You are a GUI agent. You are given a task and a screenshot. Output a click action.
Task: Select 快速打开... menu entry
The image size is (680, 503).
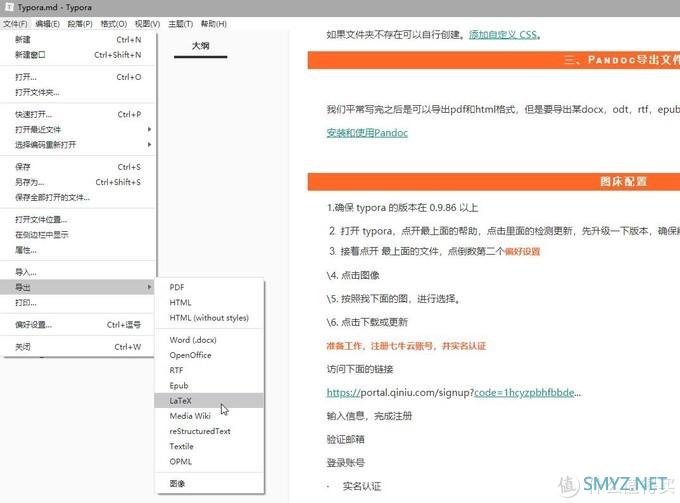(78, 114)
